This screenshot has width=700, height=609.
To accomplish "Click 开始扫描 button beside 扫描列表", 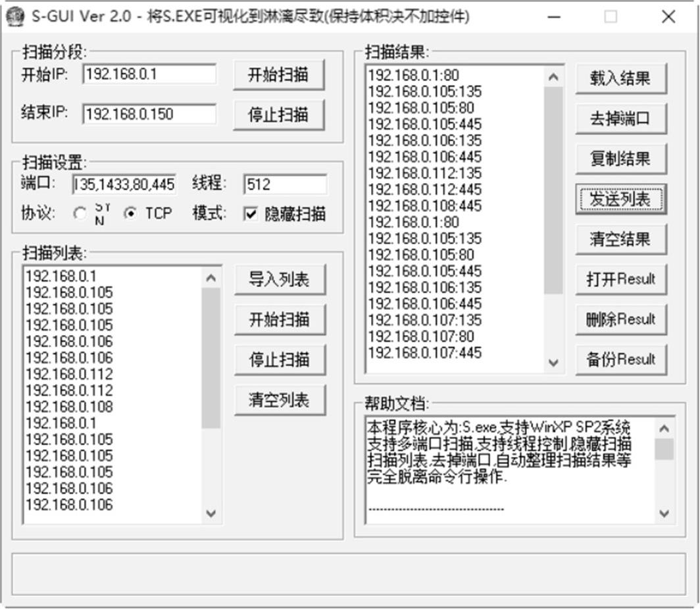I will 280,319.
